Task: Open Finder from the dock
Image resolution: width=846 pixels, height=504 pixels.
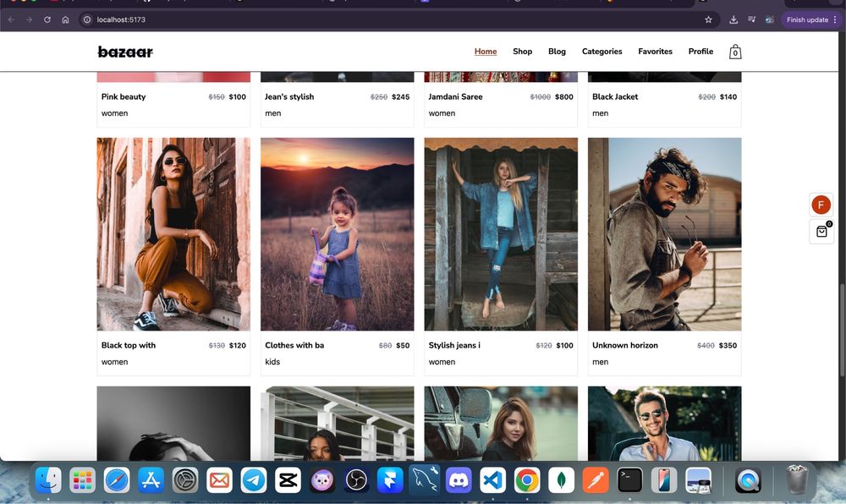Action: tap(48, 479)
